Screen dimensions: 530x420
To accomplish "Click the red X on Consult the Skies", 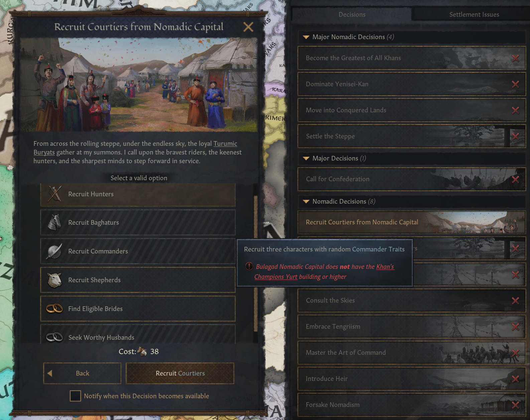I will (x=515, y=301).
